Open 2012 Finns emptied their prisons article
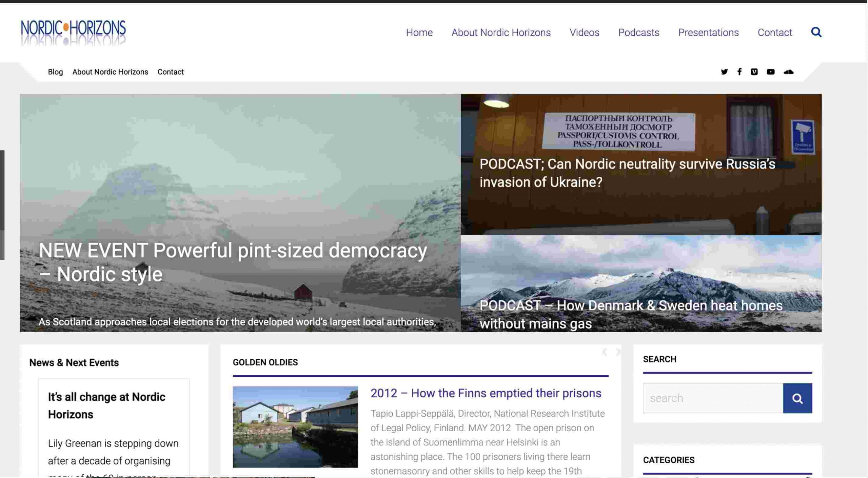The image size is (868, 478). (486, 393)
